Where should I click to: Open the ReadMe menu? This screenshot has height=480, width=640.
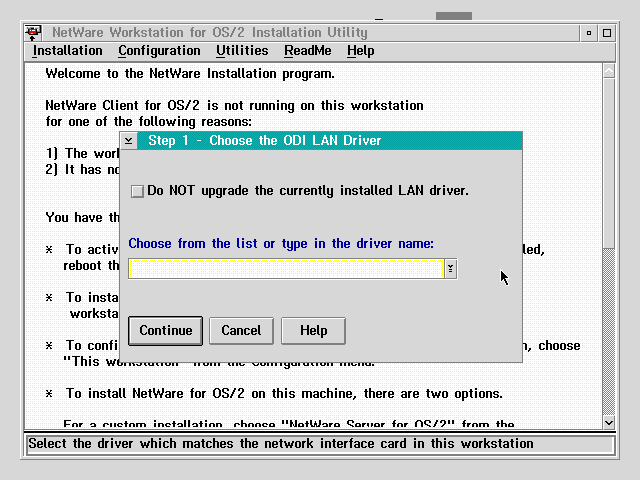pyautogui.click(x=308, y=51)
